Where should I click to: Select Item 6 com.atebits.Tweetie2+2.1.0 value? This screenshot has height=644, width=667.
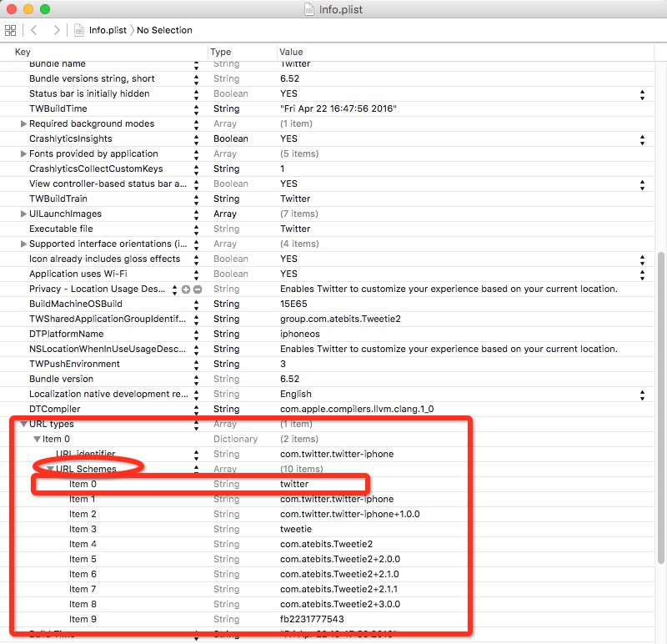339,574
